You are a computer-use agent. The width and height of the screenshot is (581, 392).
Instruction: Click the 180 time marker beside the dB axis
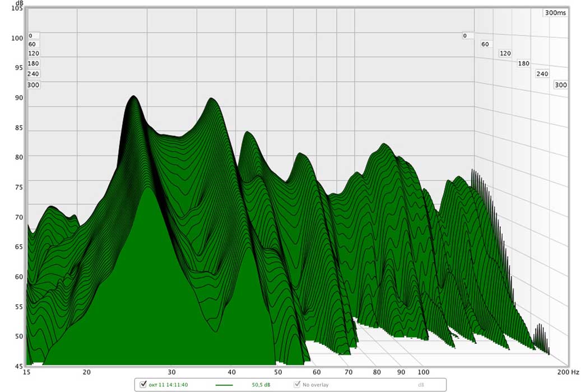(x=33, y=63)
